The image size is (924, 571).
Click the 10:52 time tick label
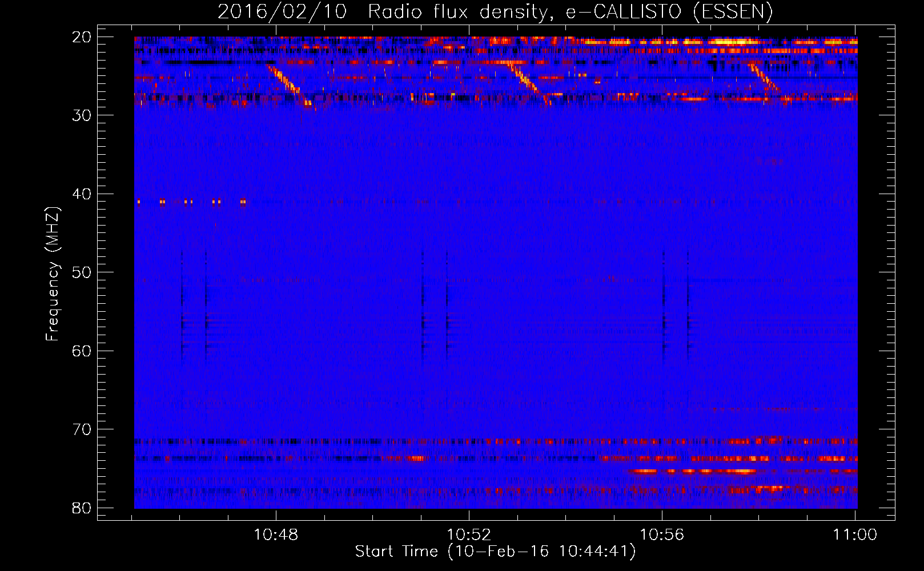469,535
